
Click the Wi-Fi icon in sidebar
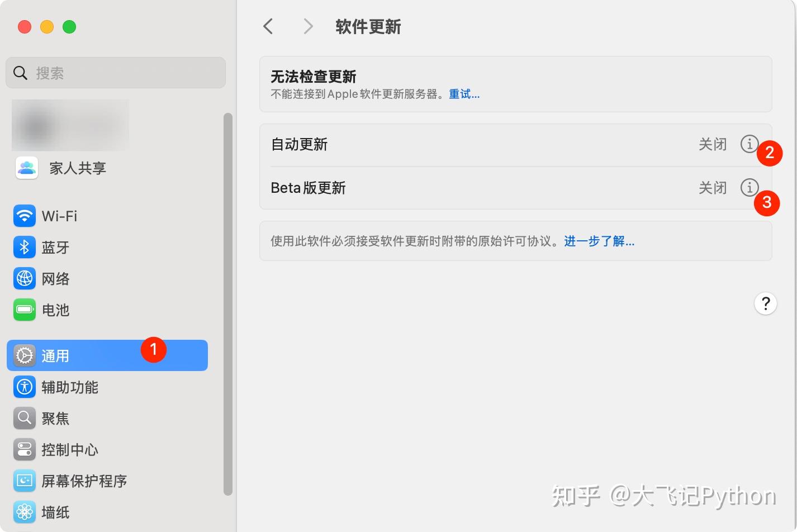click(x=25, y=216)
